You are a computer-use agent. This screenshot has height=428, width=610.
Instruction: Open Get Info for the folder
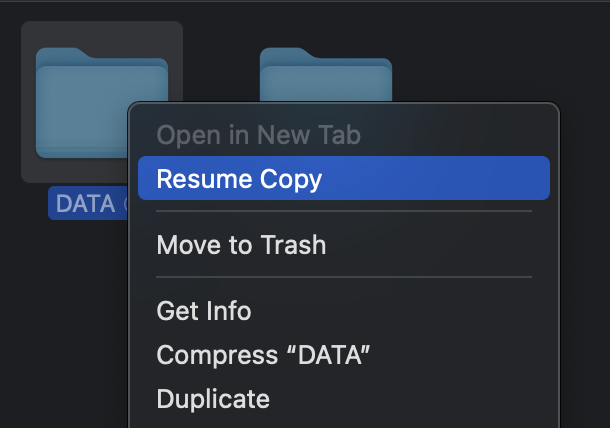(204, 311)
